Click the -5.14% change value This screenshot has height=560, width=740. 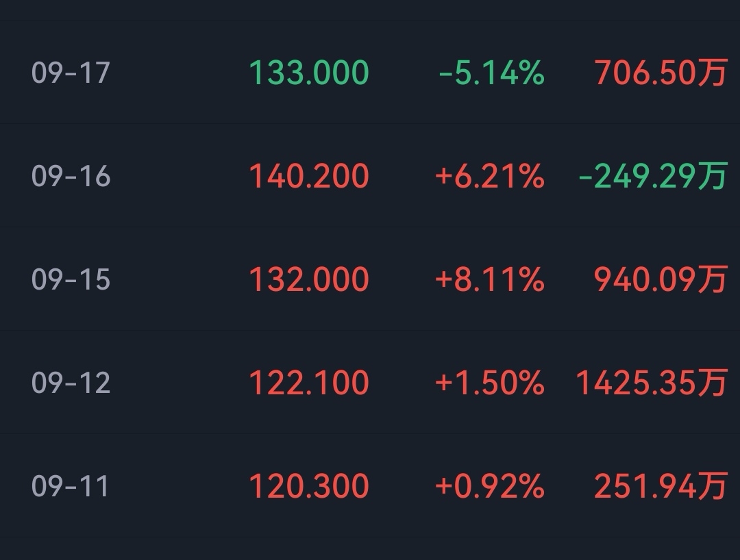click(491, 73)
